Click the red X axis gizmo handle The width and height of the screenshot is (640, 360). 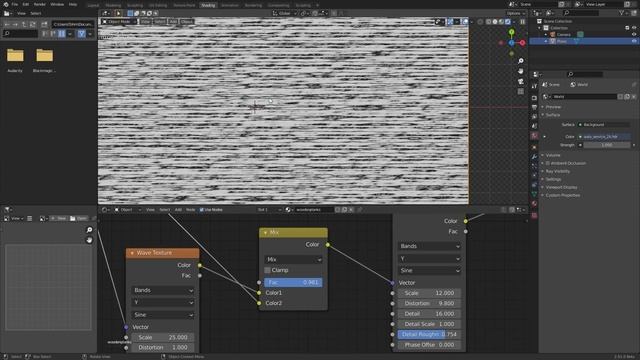(522, 42)
